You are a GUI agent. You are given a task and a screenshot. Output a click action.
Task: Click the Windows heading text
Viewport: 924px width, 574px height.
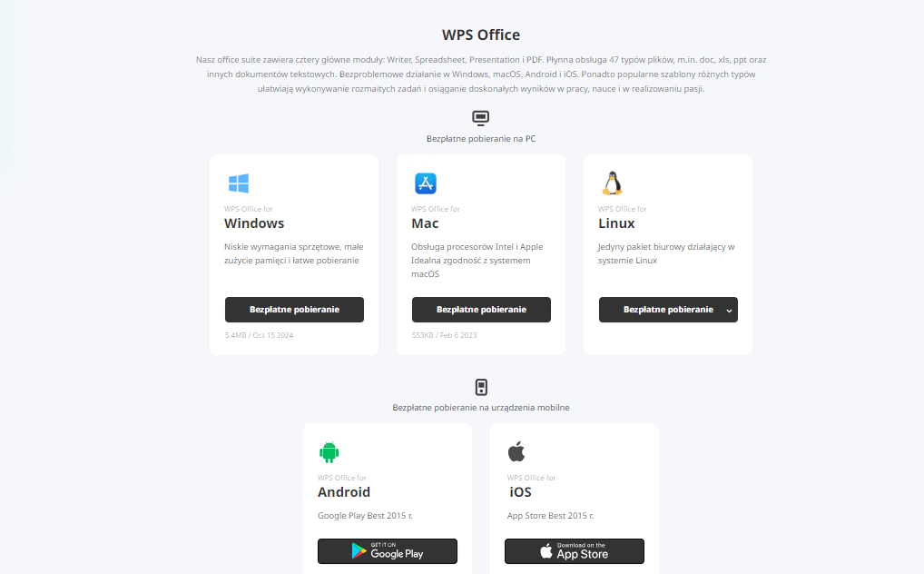click(254, 223)
